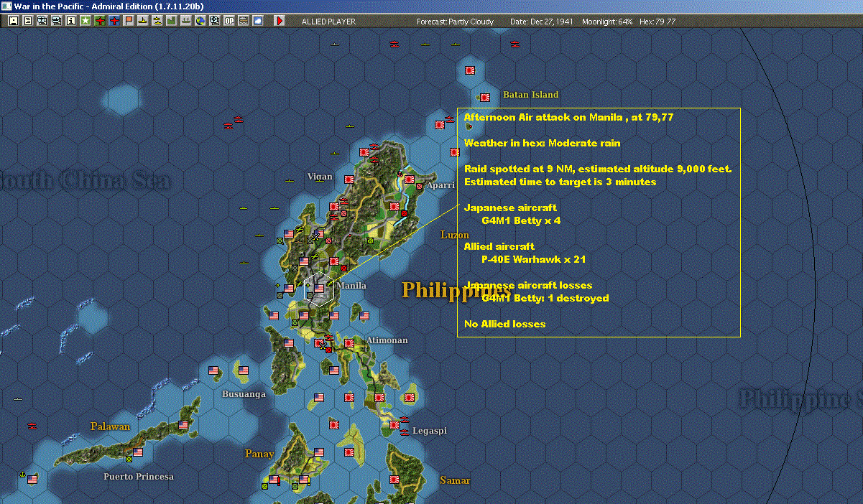Click ALLIED PLAYER in the status bar

coord(328,22)
